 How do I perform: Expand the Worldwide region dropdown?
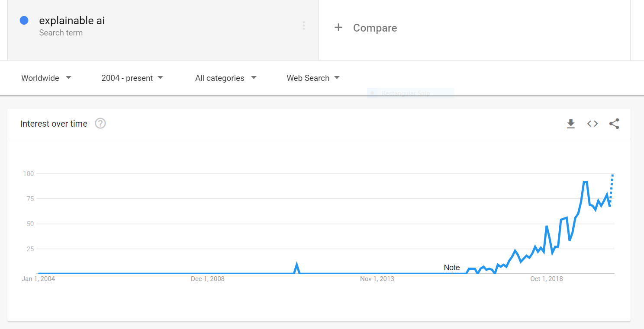tap(46, 78)
